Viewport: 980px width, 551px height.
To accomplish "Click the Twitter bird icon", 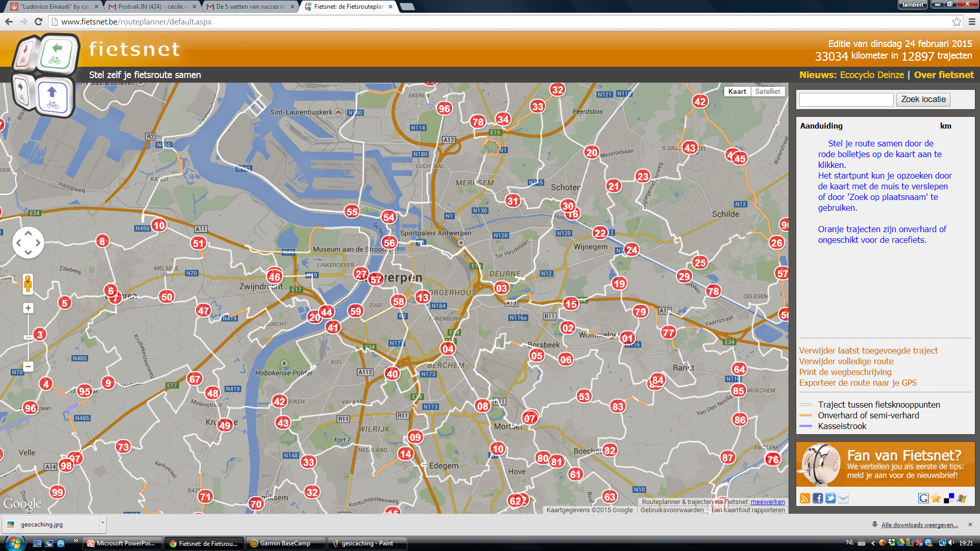I will point(830,498).
